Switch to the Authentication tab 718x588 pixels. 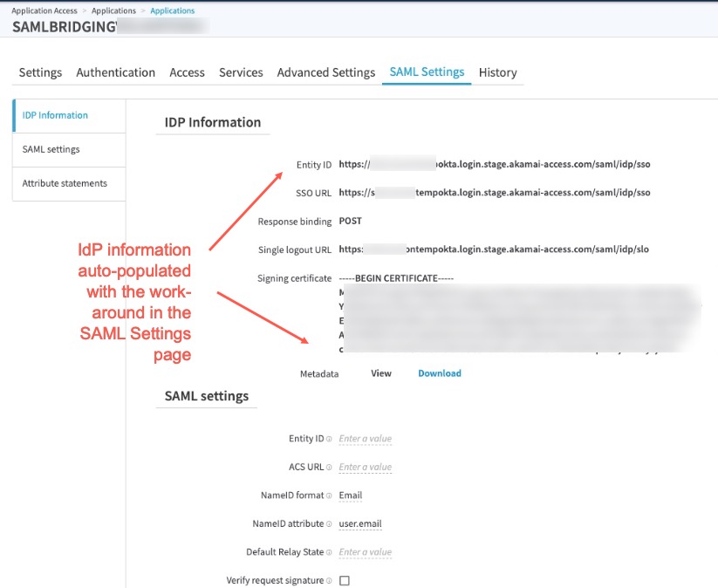(x=115, y=72)
